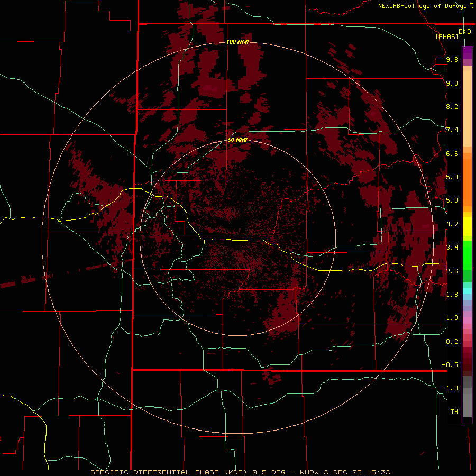Click the 5.0 value on the color scale
This screenshot has height=476, width=476.
click(x=452, y=200)
